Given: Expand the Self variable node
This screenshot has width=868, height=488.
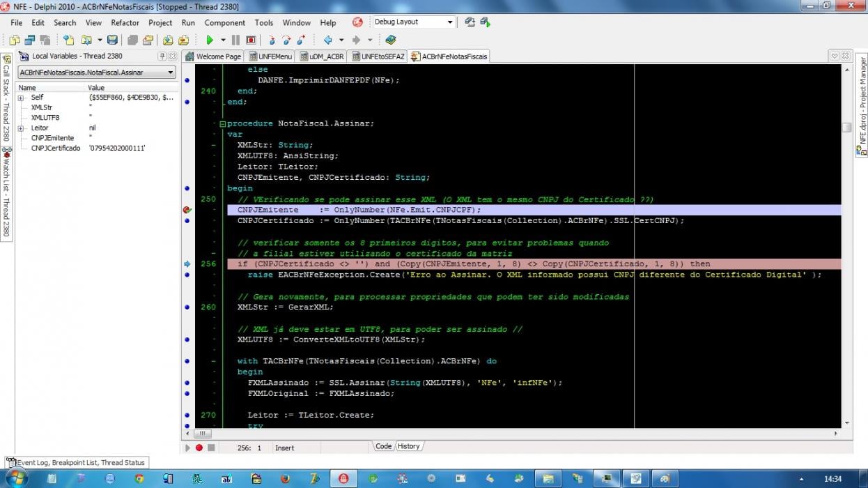Looking at the screenshot, I should pos(21,98).
